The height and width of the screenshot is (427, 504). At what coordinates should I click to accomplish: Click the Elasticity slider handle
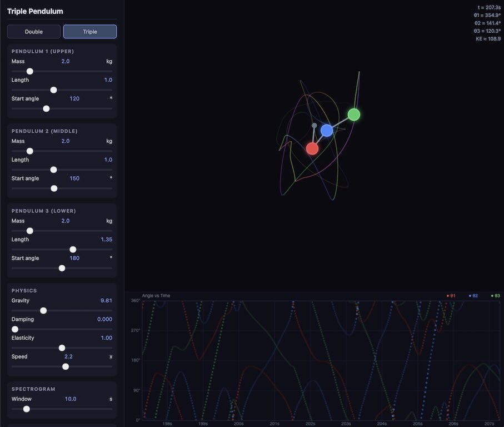point(62,347)
